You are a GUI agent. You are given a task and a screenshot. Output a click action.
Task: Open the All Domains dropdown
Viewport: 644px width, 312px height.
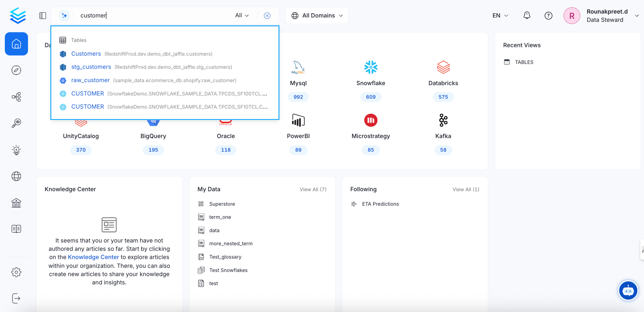tap(317, 16)
